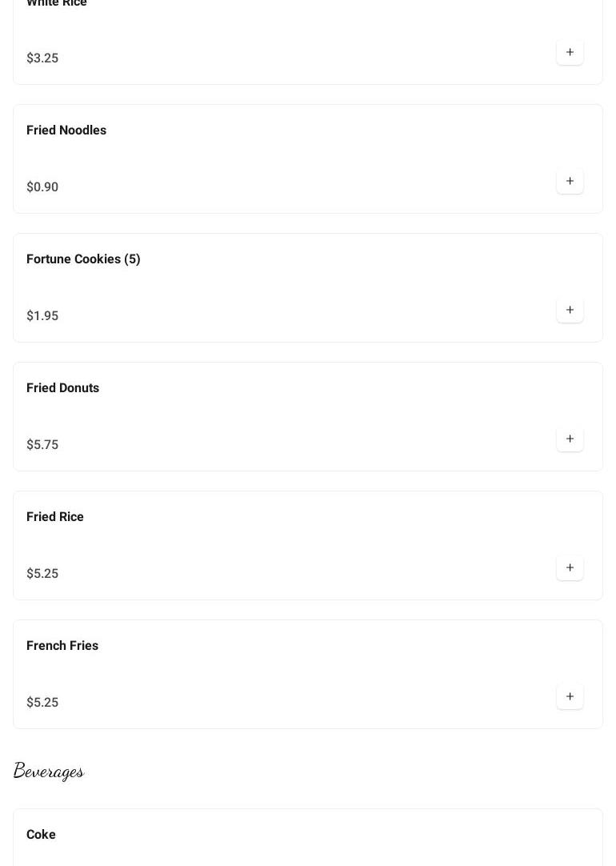Add Fried Rice with its plus icon

[570, 568]
